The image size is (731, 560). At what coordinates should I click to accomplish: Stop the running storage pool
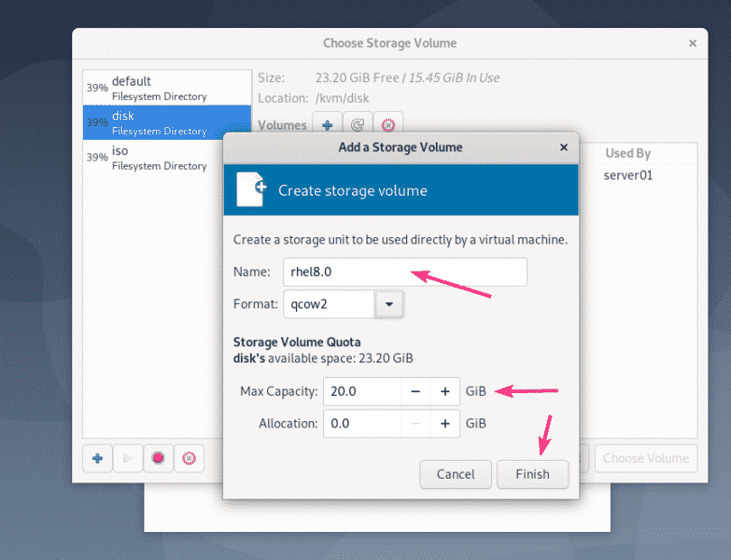coord(158,458)
